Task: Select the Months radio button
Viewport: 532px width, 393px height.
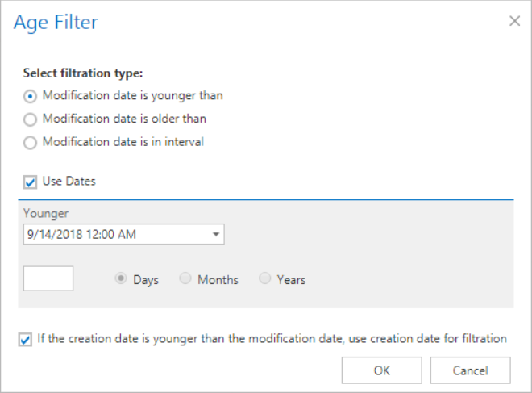Action: tap(185, 279)
